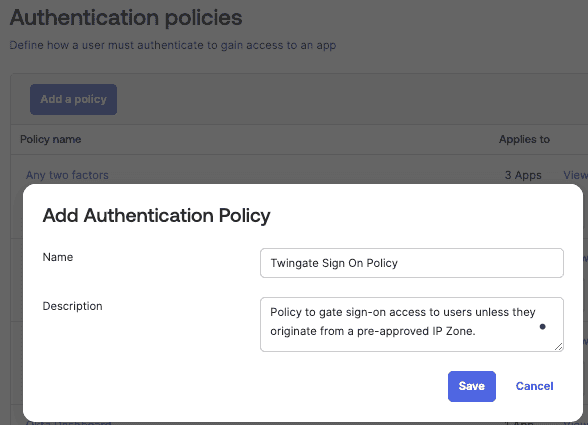Open the Any two factors policy link

pyautogui.click(x=67, y=175)
